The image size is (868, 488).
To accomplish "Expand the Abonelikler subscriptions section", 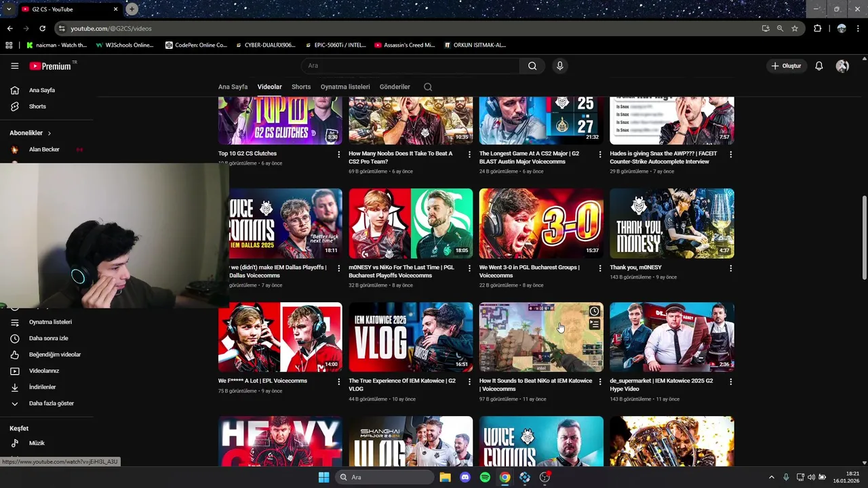I will (x=31, y=133).
